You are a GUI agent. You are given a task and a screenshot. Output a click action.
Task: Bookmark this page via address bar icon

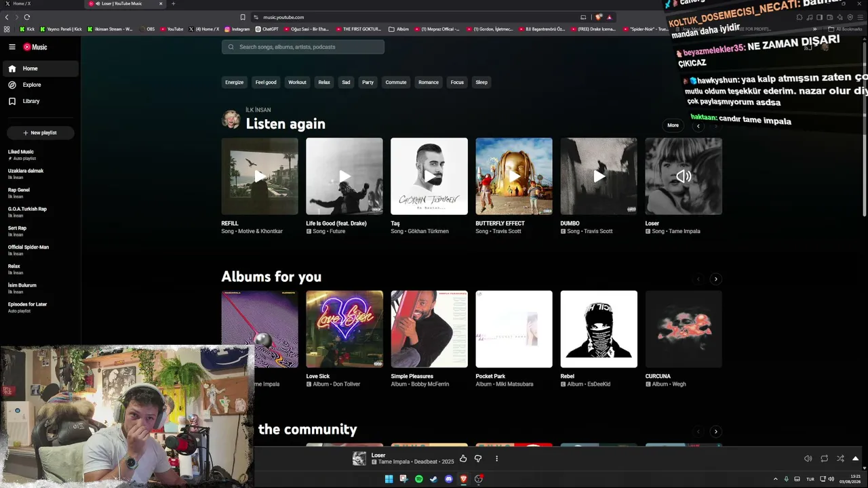pyautogui.click(x=243, y=17)
